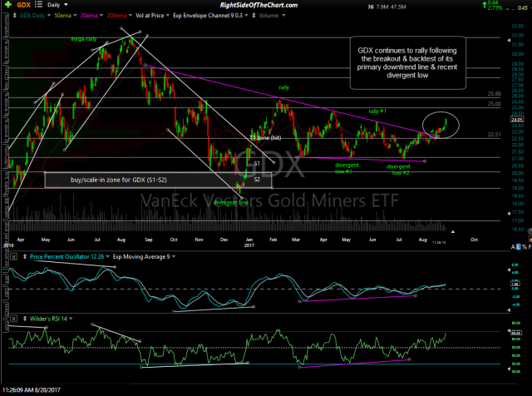Click the green up-arrow price change indicator
532x396 pixels.
pos(484,5)
